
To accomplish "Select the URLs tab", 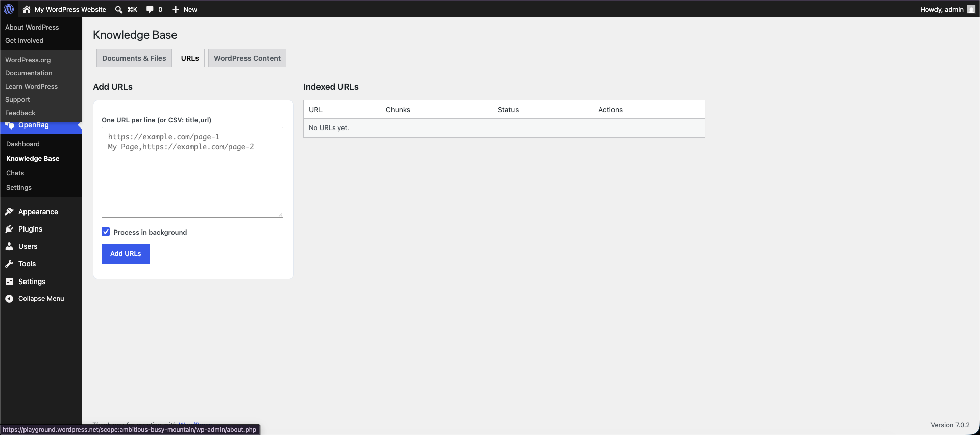I will point(190,58).
